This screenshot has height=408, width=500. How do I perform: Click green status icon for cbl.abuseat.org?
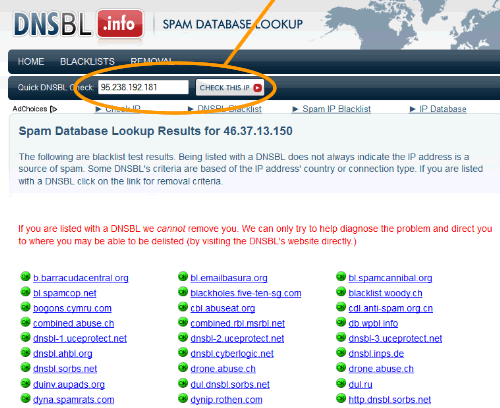click(x=183, y=307)
